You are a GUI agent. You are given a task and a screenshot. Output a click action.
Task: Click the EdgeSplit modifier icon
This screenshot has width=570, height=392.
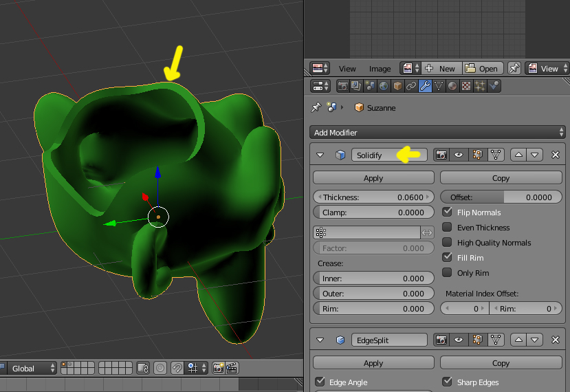(x=340, y=340)
